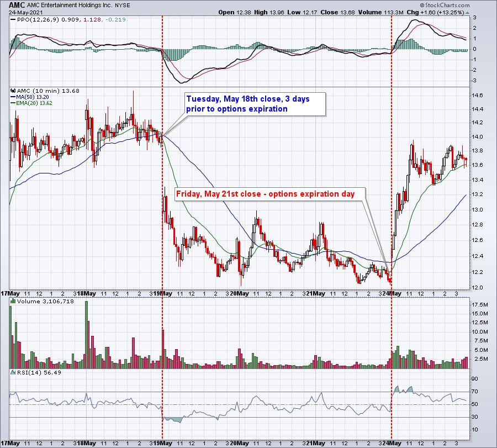The width and height of the screenshot is (497, 448).
Task: Click the 90 RSI axis label
Action: tap(475, 378)
